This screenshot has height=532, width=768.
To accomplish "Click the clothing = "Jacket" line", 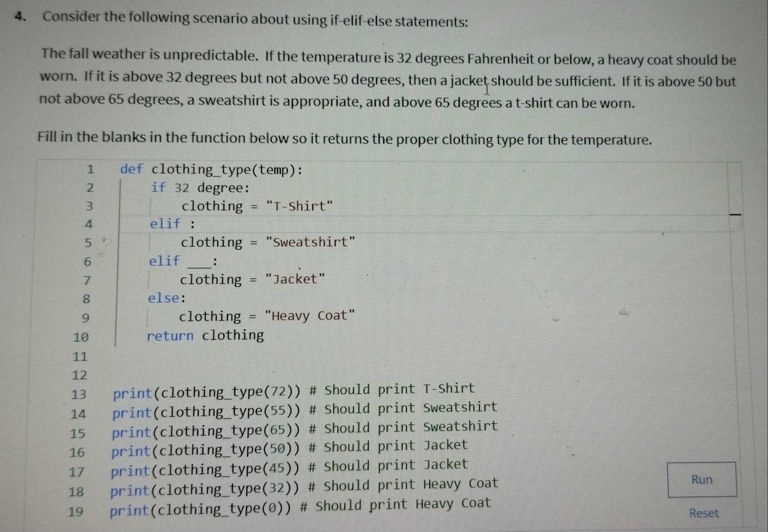I will (251, 279).
